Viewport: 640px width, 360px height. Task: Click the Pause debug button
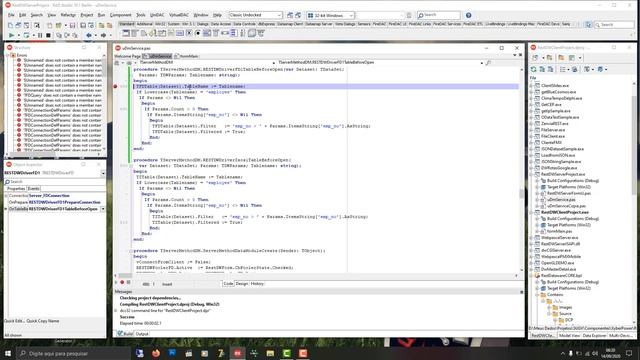[40, 36]
